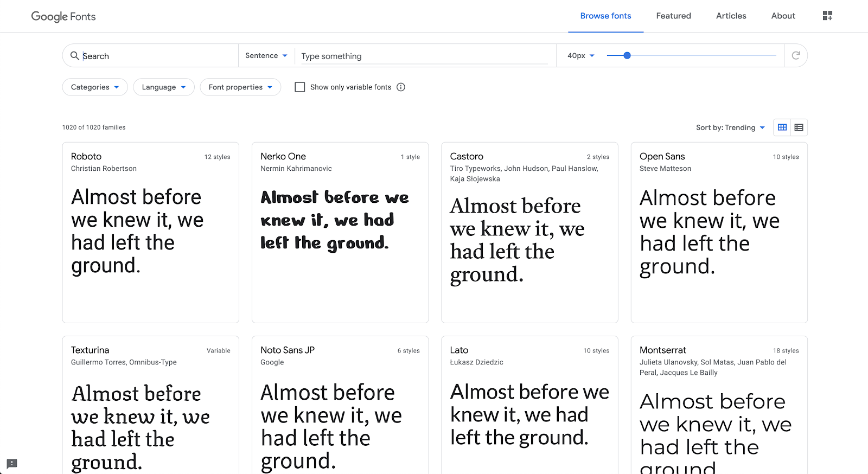The width and height of the screenshot is (868, 474).
Task: Expand the Categories filter dropdown
Action: (95, 87)
